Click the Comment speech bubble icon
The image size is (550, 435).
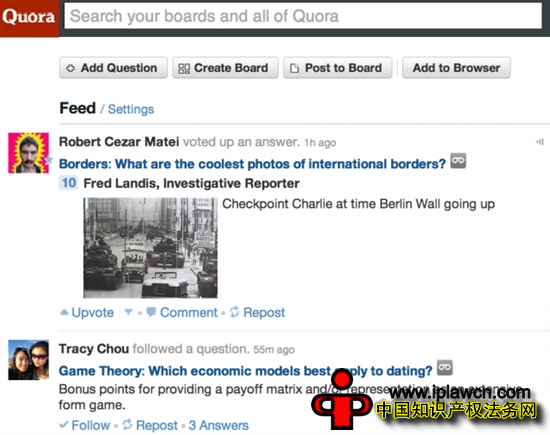151,312
